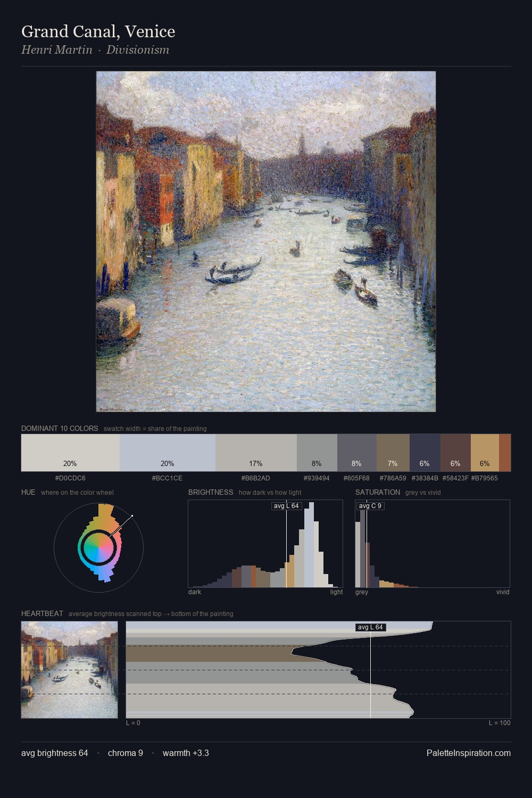Screen dimensions: 532x798
Task: Click the 'avg L 64' label in Heartbeat chart
Action: (370, 627)
